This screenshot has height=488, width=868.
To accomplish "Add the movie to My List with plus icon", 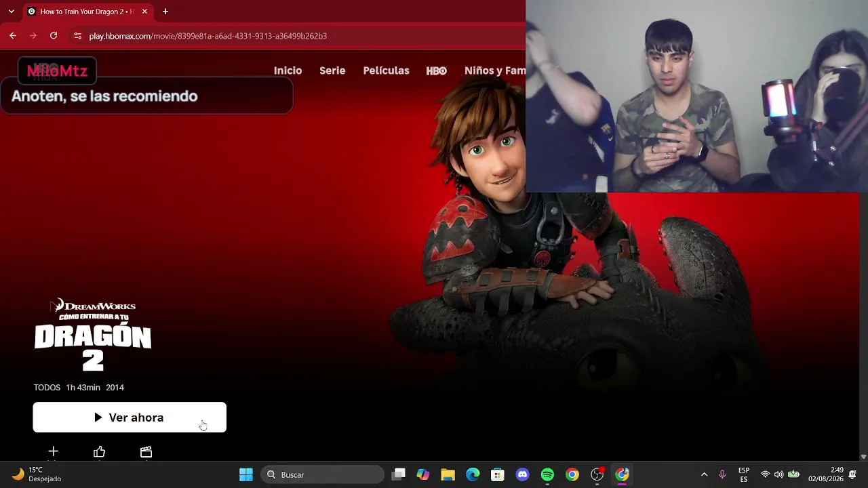I will click(53, 451).
